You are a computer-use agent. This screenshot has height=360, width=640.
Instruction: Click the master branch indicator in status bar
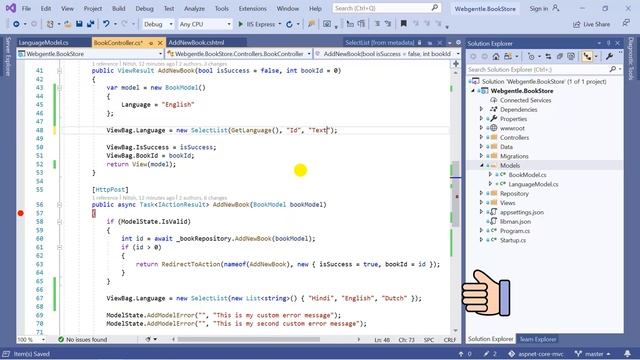click(x=593, y=353)
